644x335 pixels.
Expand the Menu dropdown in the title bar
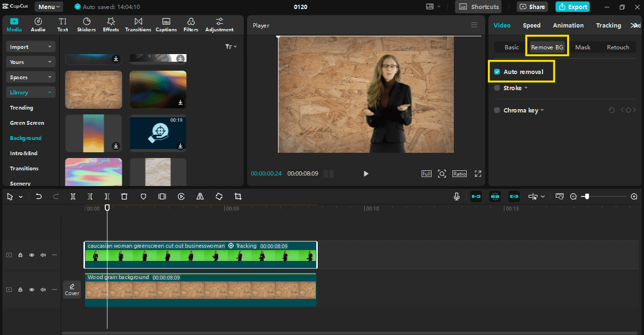click(x=49, y=7)
